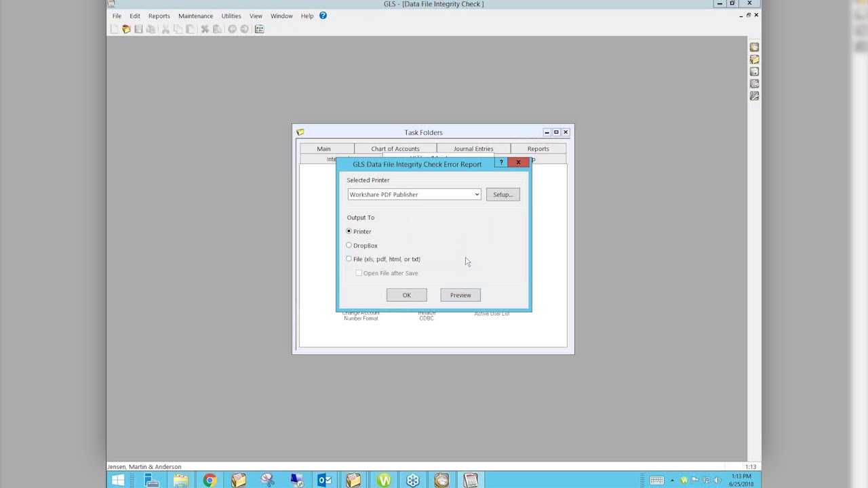Show hidden tray icons arrow
This screenshot has width=868, height=488.
pos(672,481)
